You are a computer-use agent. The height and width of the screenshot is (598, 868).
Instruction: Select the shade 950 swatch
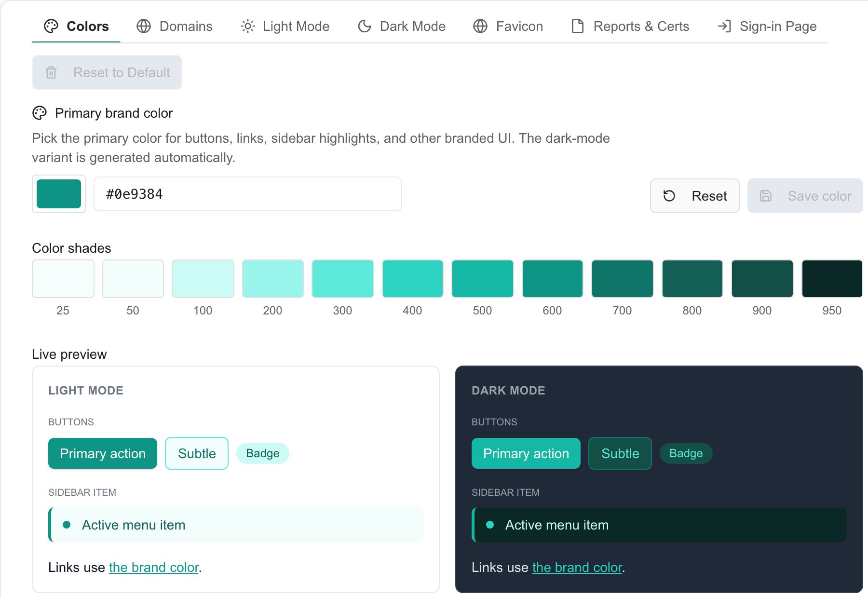[832, 279]
